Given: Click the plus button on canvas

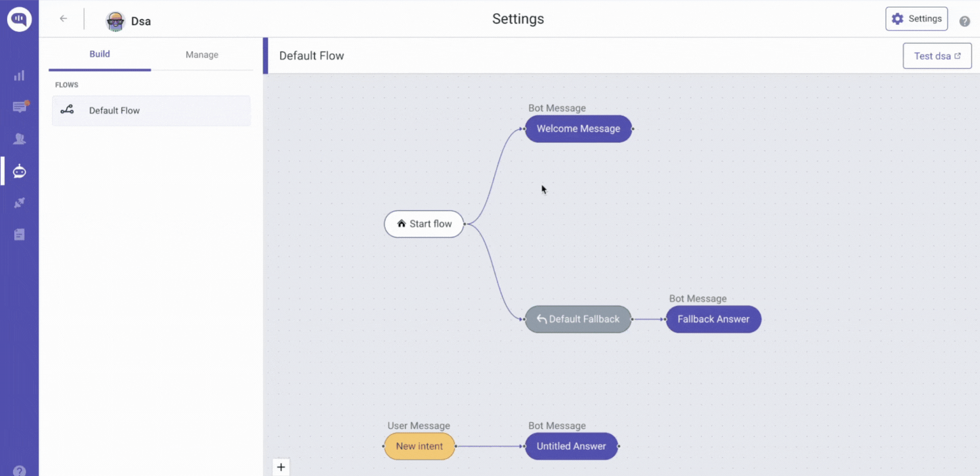Looking at the screenshot, I should [281, 467].
